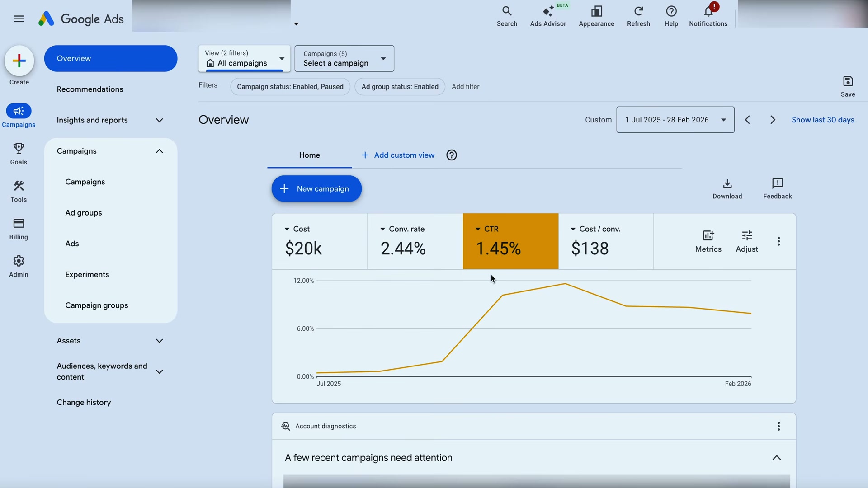
Task: Send Feedback about this page
Action: (x=777, y=188)
